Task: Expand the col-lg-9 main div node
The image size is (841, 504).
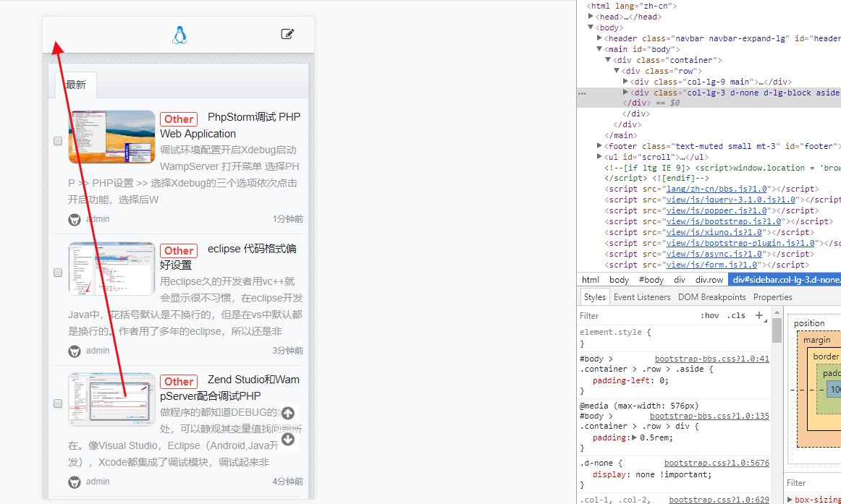Action: pyautogui.click(x=625, y=82)
